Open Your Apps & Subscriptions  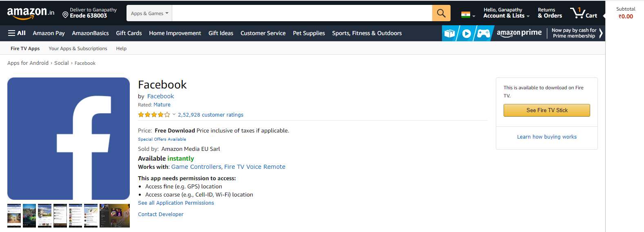pos(78,49)
